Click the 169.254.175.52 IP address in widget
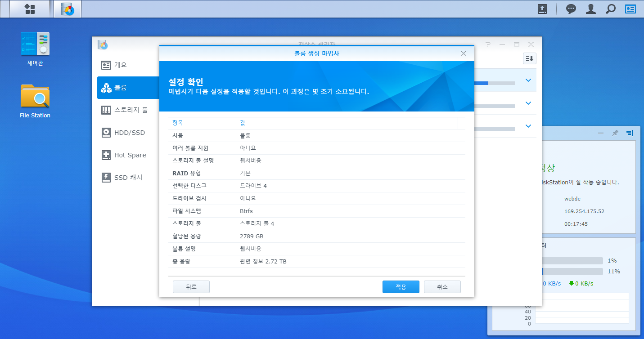This screenshot has width=644, height=339. click(584, 211)
